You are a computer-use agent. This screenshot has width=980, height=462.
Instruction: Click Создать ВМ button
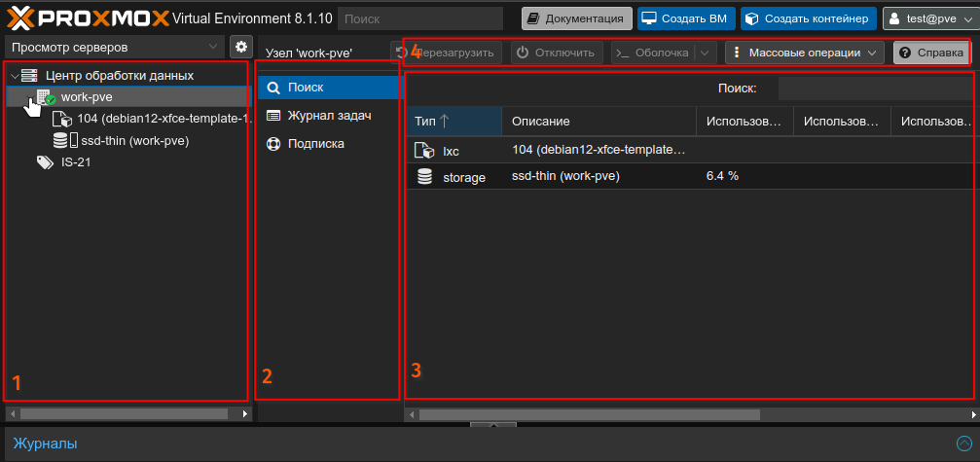point(686,18)
